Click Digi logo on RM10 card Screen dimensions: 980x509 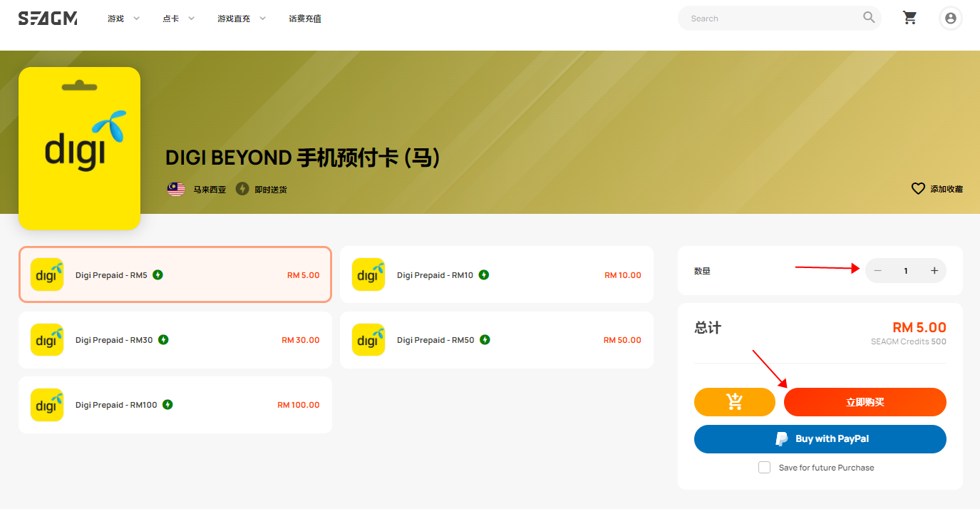pyautogui.click(x=368, y=274)
